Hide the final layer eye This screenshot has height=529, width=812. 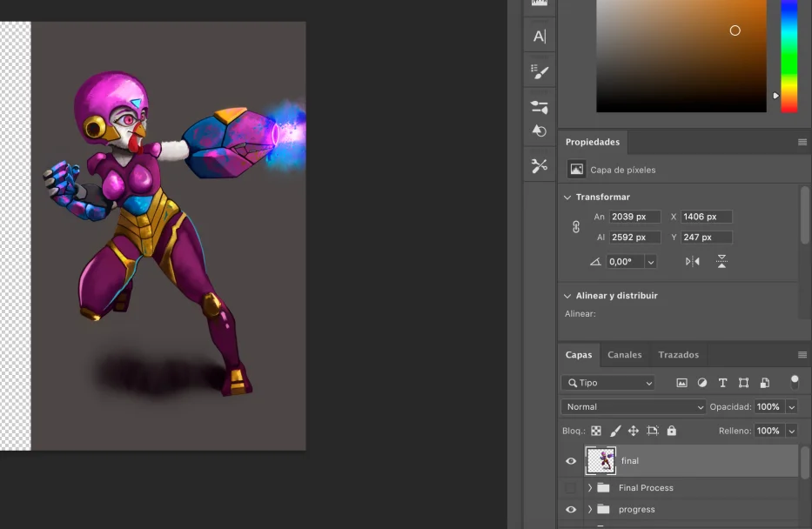(x=571, y=460)
